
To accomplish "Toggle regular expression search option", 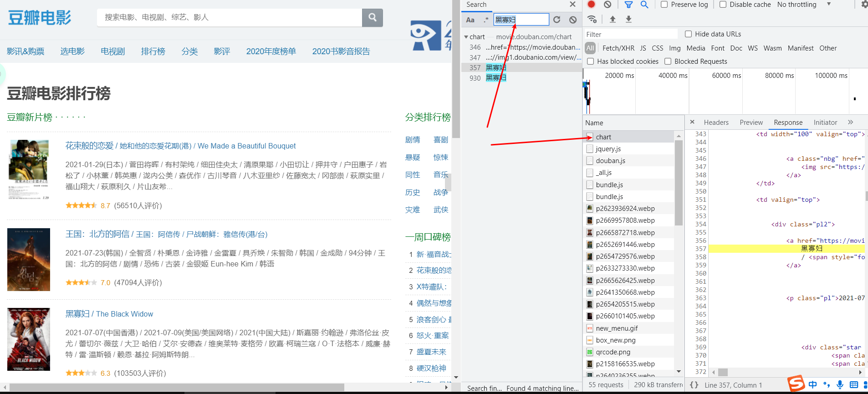I will pos(486,20).
